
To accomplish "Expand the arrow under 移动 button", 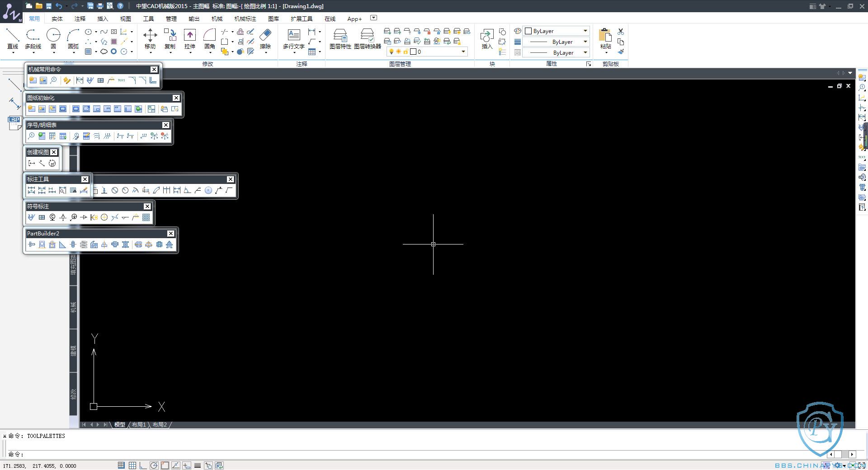I will pyautogui.click(x=150, y=52).
